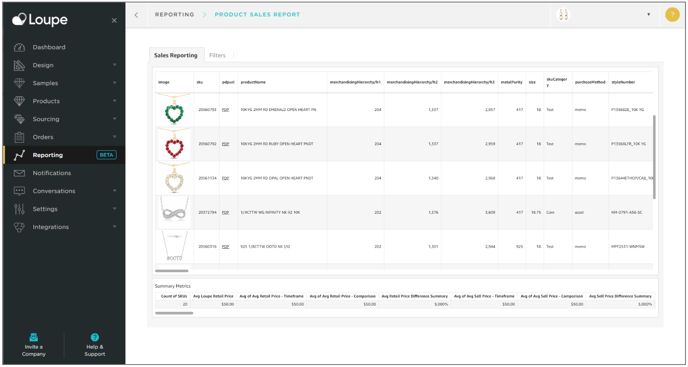Viewport: 688px width, 367px height.
Task: Click the Sourcing gems icon
Action: tap(19, 119)
